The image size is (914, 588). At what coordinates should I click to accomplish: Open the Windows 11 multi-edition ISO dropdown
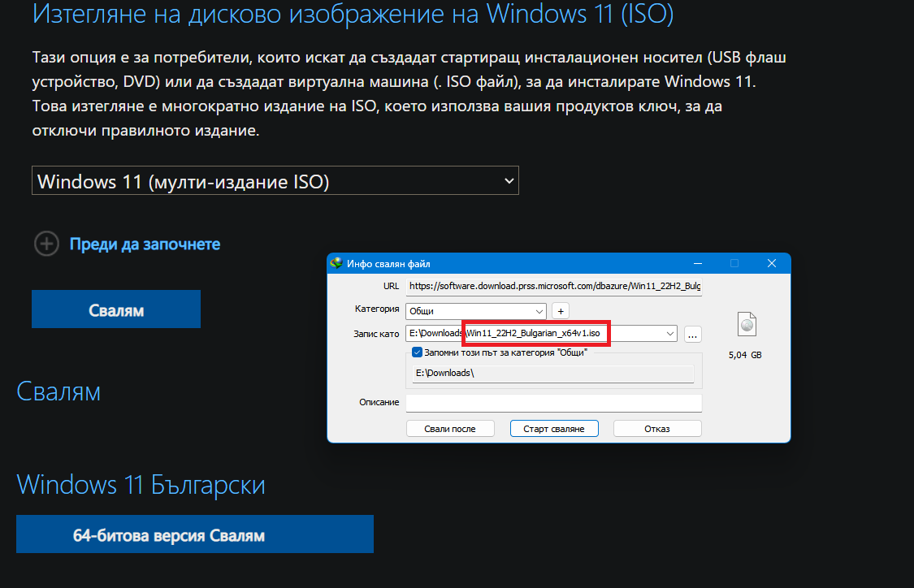pos(275,181)
